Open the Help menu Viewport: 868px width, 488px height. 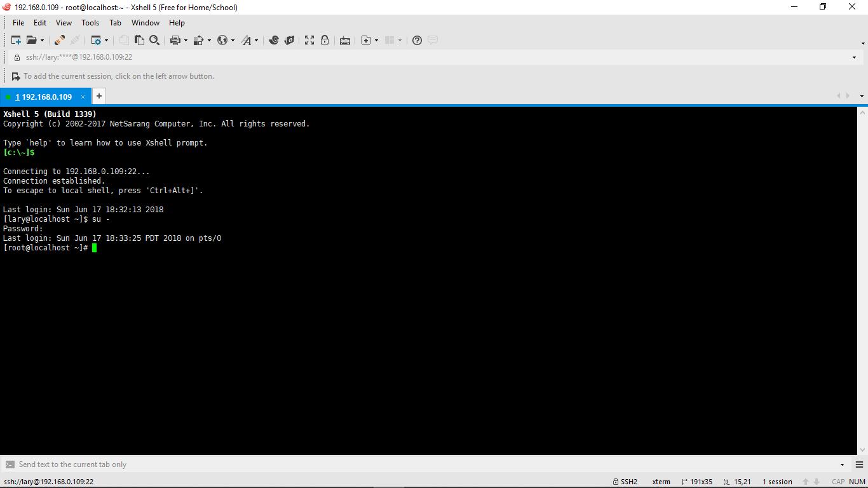click(x=177, y=22)
